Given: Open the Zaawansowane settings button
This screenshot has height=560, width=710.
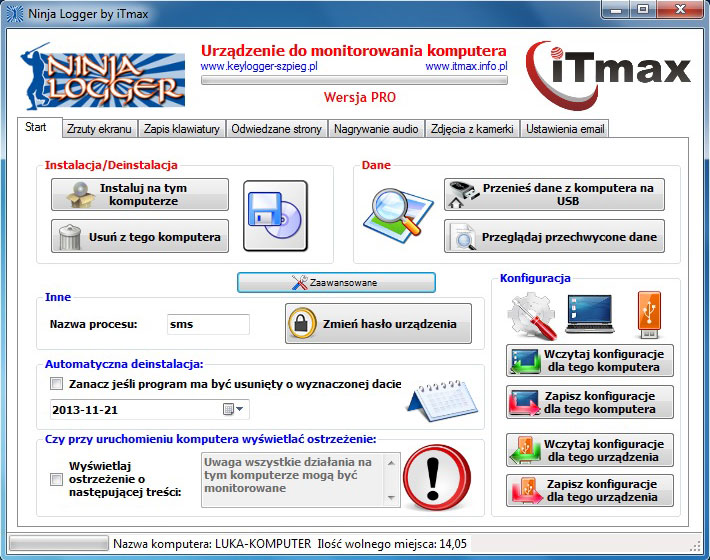Looking at the screenshot, I should point(336,282).
